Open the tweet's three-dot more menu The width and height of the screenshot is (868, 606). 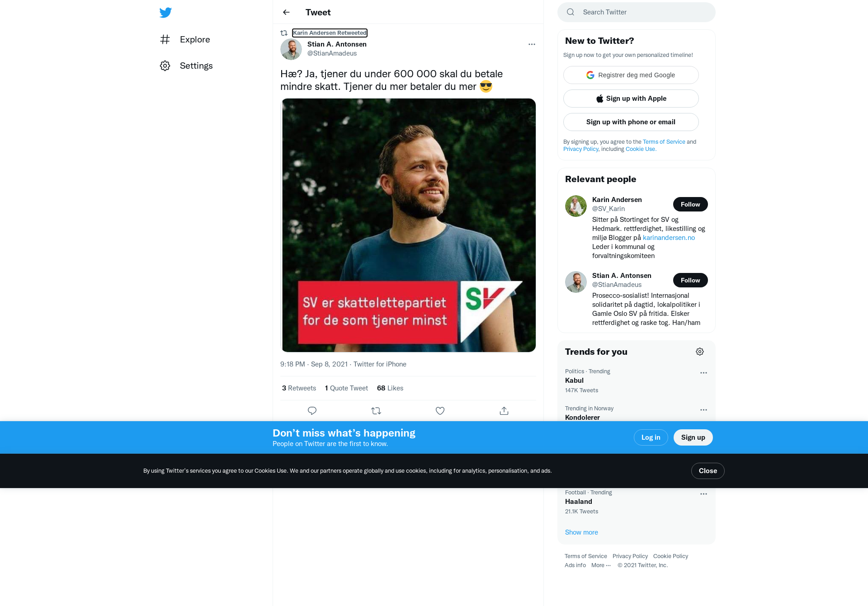click(x=532, y=44)
